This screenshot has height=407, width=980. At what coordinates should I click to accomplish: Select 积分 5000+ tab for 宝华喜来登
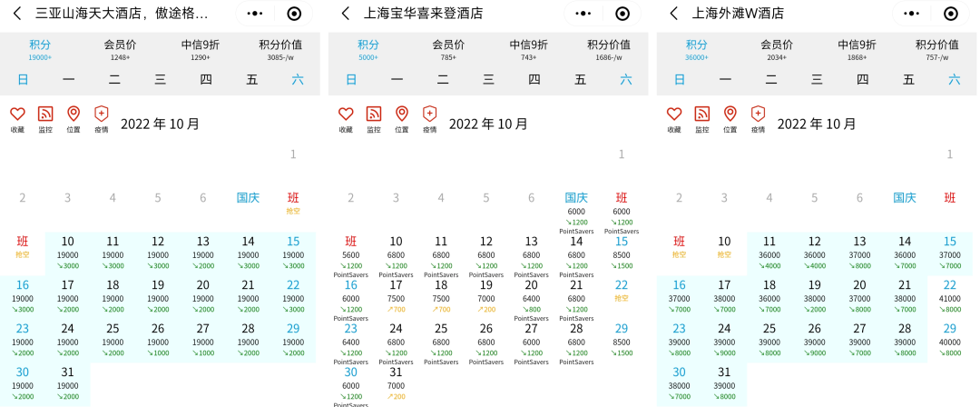(x=368, y=49)
